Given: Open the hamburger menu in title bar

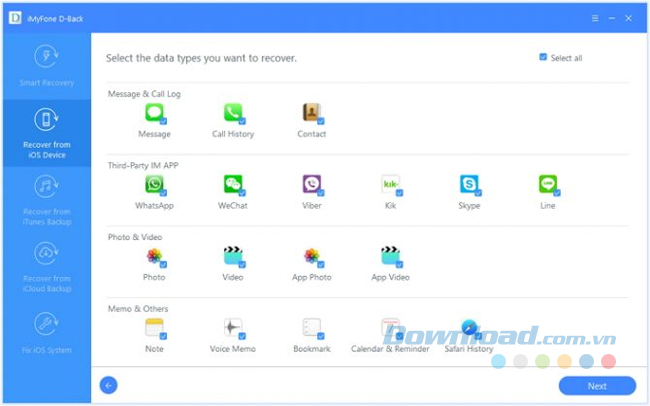Looking at the screenshot, I should [595, 18].
